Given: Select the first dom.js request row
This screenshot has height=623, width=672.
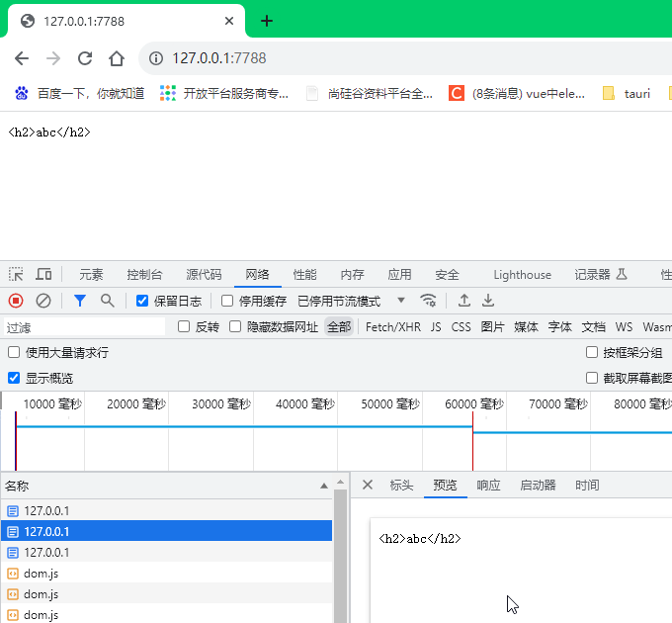Looking at the screenshot, I should (166, 574).
